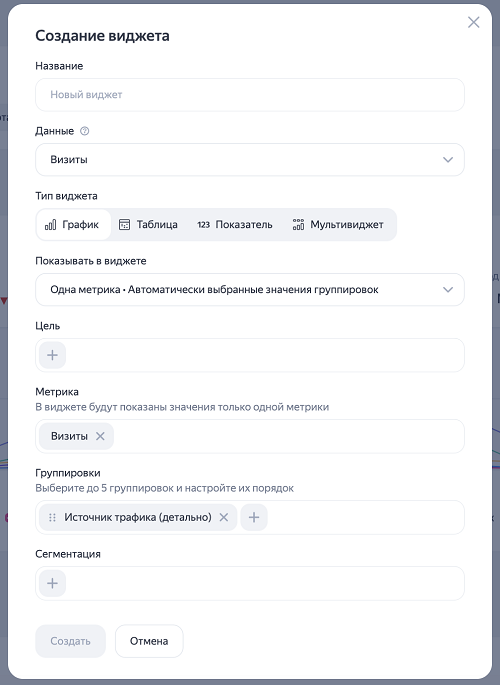
Task: Close the widget creation dialog
Action: point(474,22)
